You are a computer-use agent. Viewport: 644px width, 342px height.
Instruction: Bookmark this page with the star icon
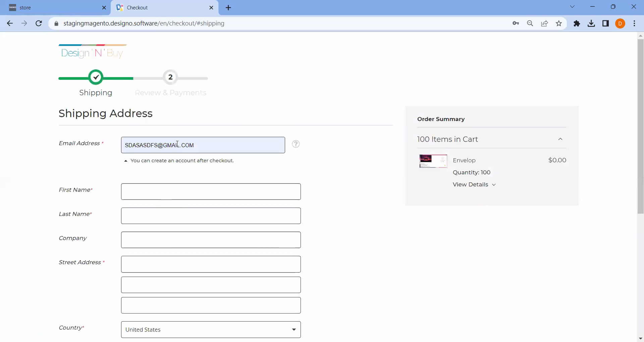(559, 23)
